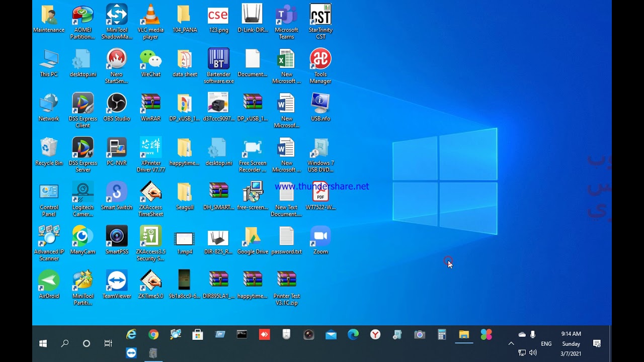Launch Internet Explorer from taskbar
The width and height of the screenshot is (644, 362).
(x=131, y=335)
